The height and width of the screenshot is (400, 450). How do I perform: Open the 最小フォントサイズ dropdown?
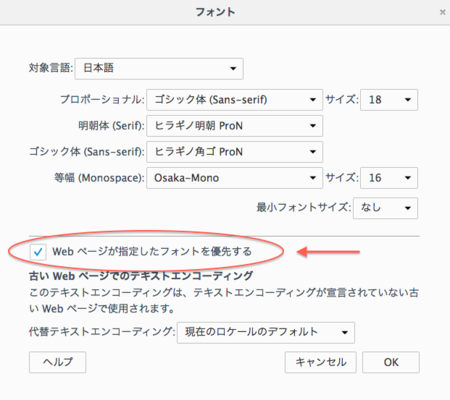[x=385, y=208]
